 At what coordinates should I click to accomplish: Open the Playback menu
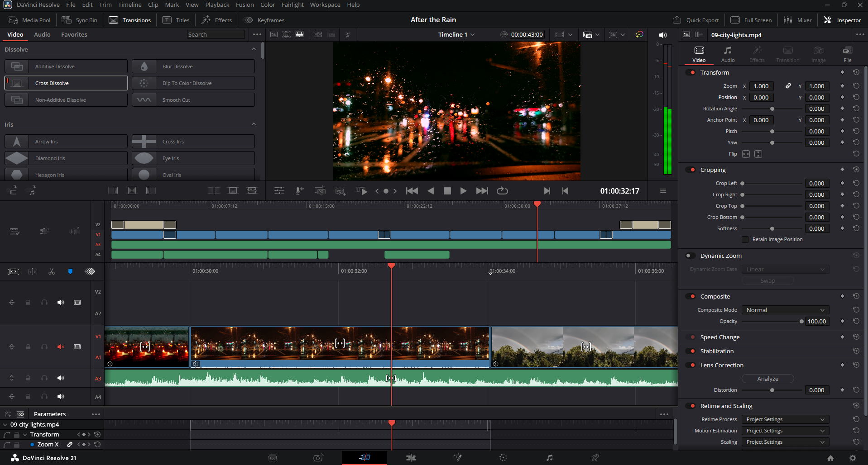(217, 5)
